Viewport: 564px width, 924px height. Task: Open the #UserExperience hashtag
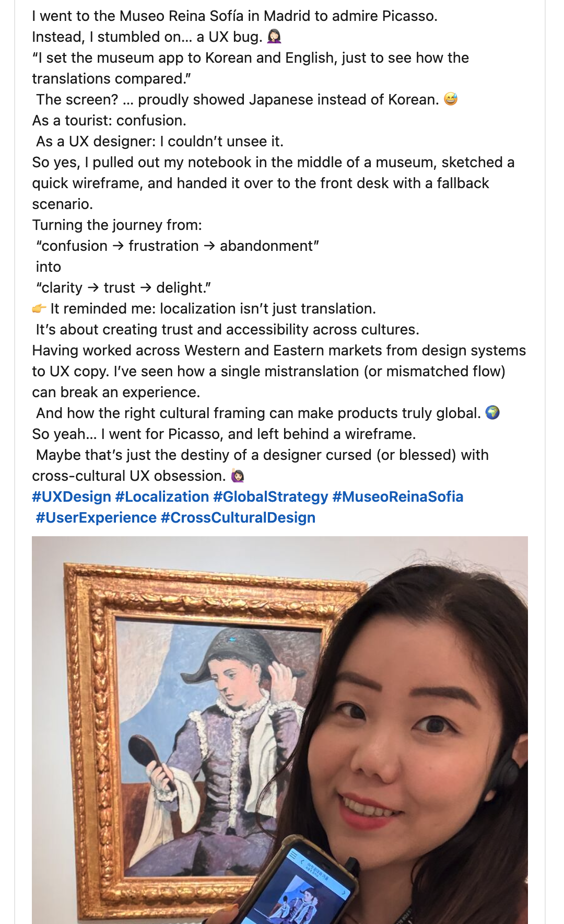click(x=96, y=517)
